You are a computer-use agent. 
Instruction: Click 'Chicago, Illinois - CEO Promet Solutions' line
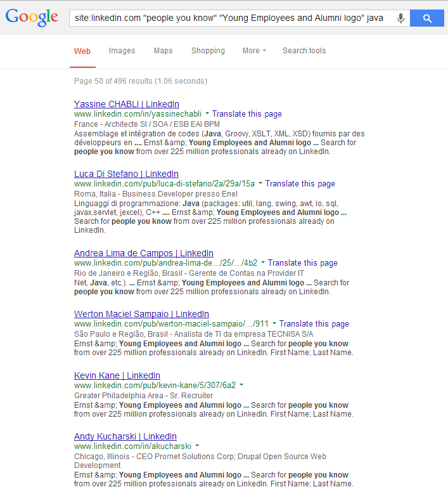[x=200, y=460]
